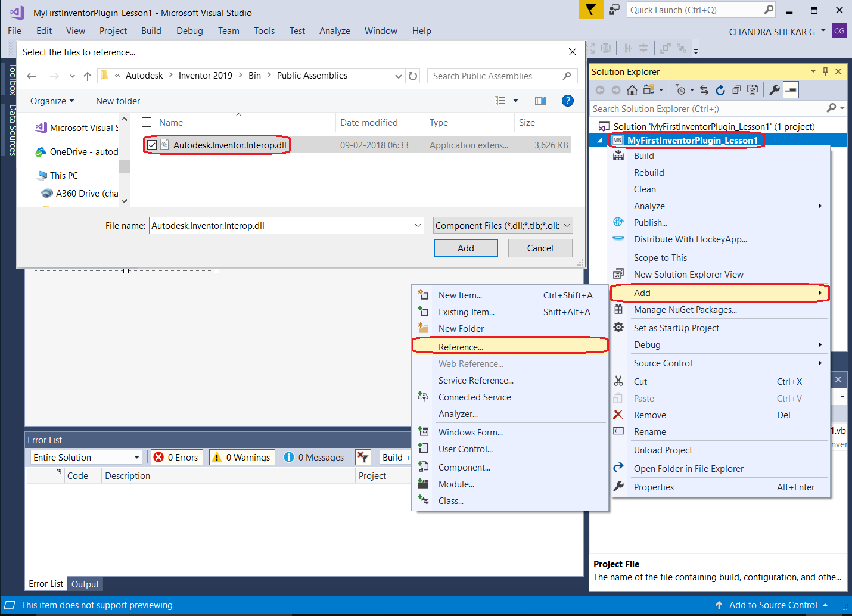Screen dimensions: 852x616
Task: Click the Add button in file dialog
Action: pyautogui.click(x=466, y=248)
